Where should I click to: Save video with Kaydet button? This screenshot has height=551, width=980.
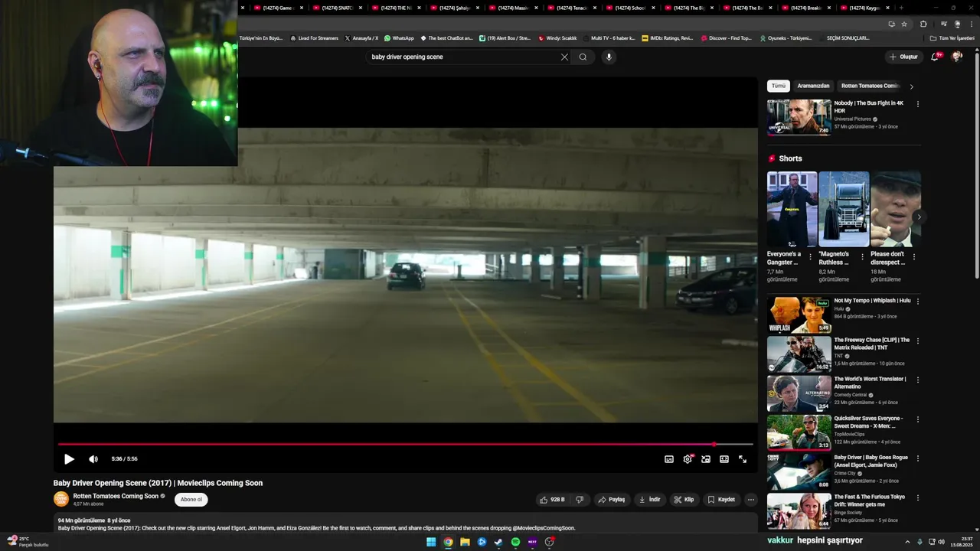[x=721, y=500]
